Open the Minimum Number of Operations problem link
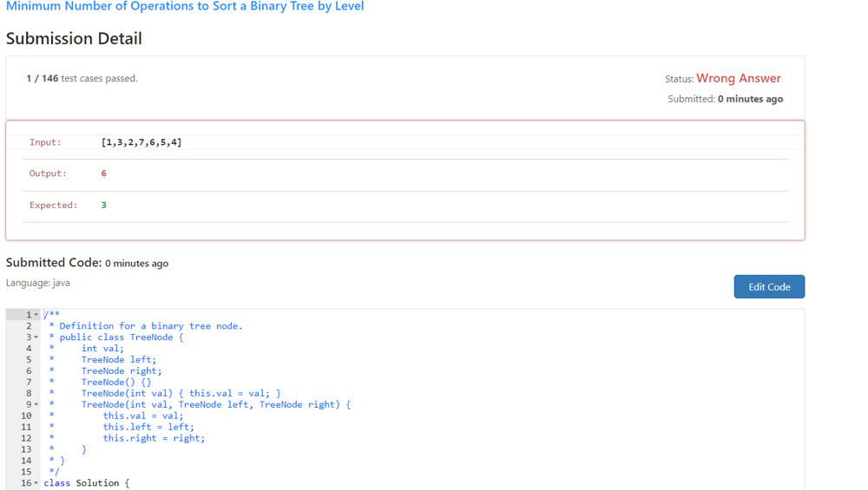The width and height of the screenshot is (868, 491). click(x=185, y=7)
